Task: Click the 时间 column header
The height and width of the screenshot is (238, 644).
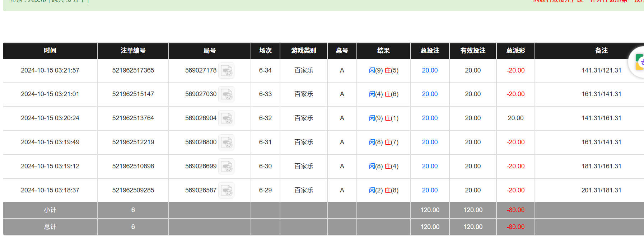Action: coord(50,51)
